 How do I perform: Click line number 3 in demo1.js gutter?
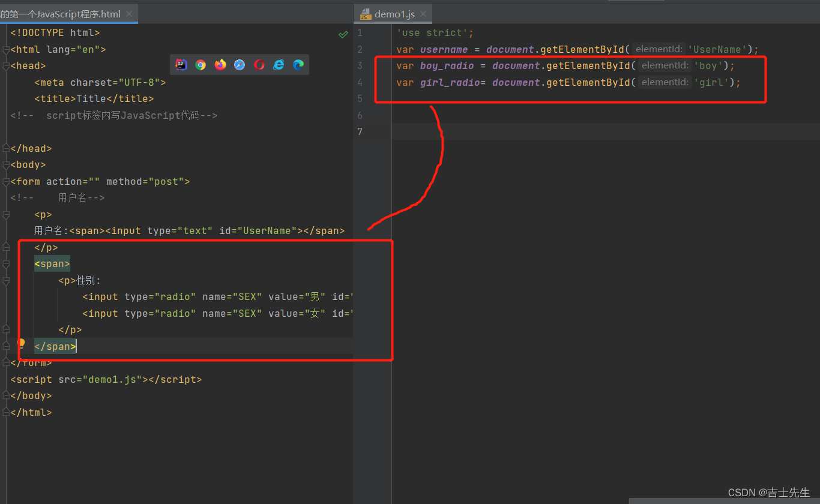(x=360, y=66)
